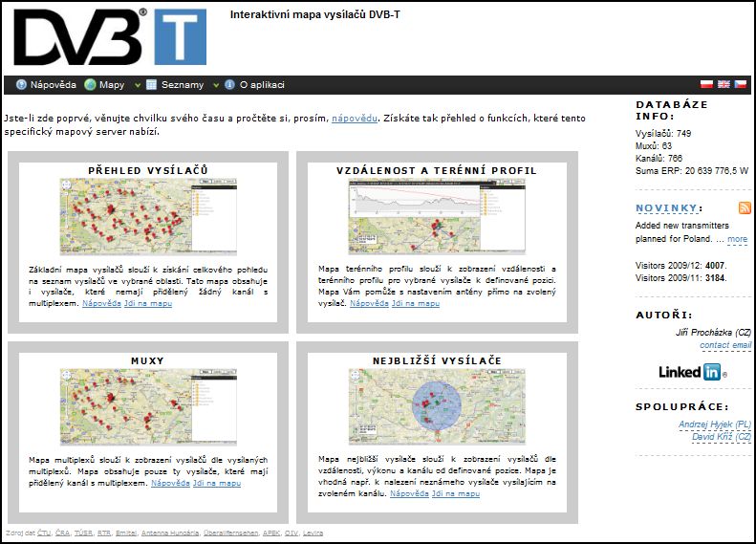Expand the Mapy dropdown arrow
Screen dimensions: 756x544
(x=138, y=85)
